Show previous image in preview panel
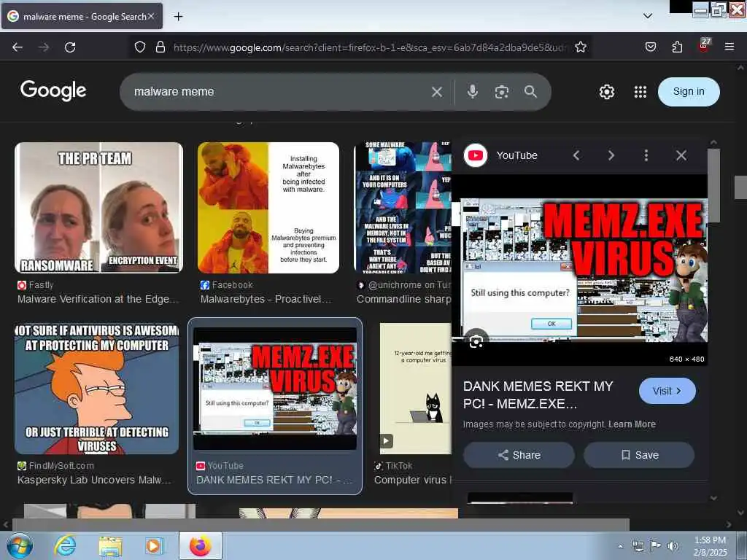This screenshot has height=560, width=747. coord(576,155)
